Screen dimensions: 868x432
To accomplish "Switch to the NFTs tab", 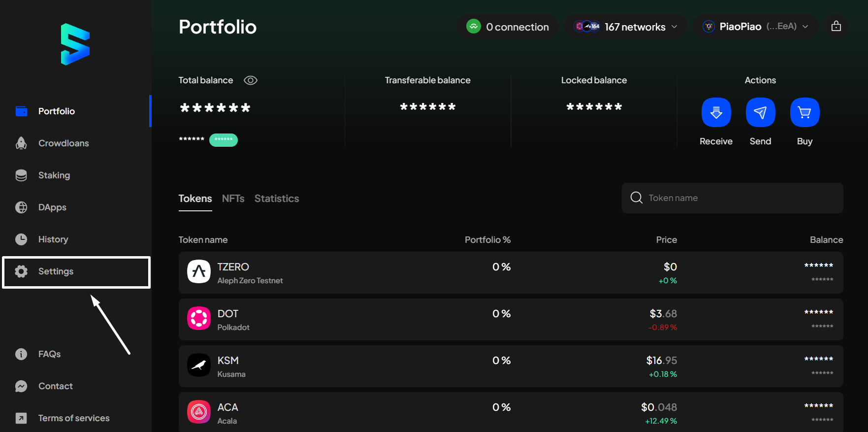I will [233, 199].
